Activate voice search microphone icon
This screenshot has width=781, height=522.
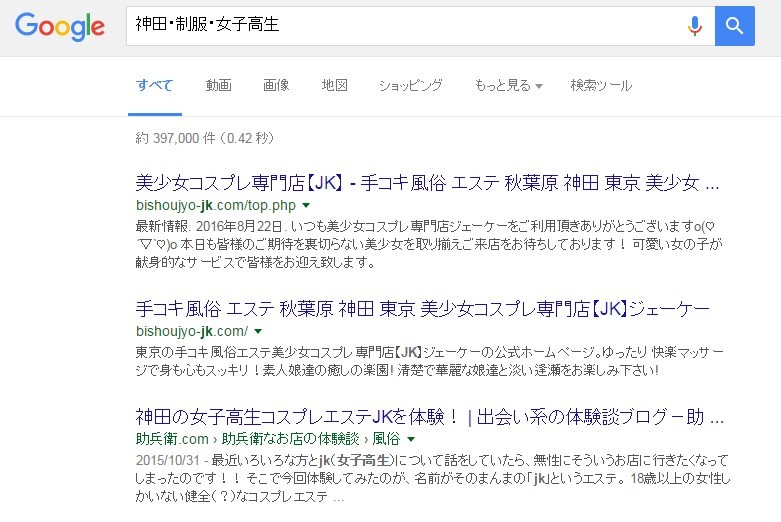(694, 26)
